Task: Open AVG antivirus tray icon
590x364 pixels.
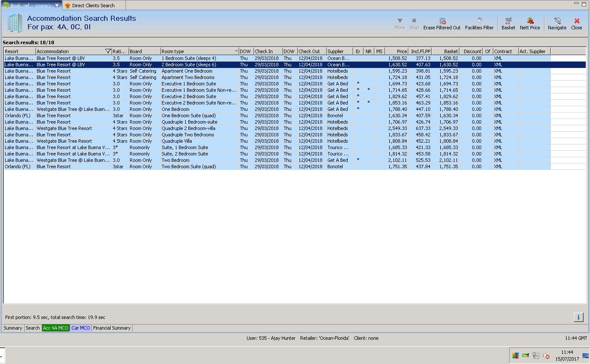Action: pos(516,356)
